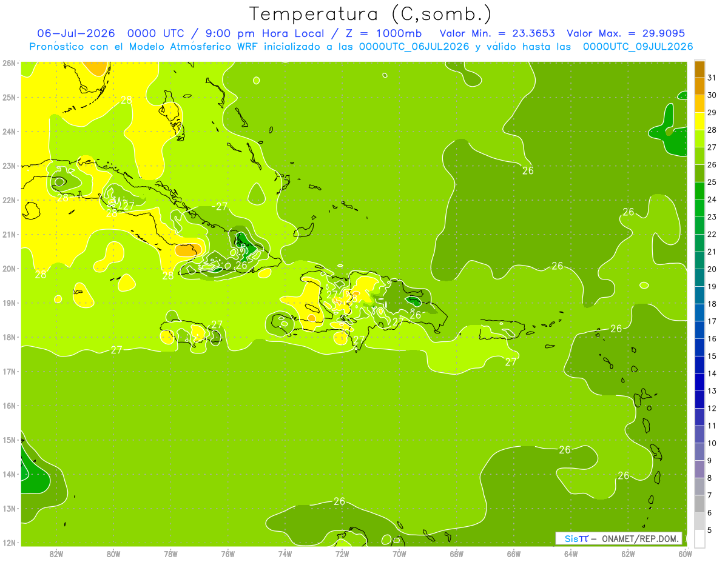Click the "12N" latitude axis label
Viewport: 728px width, 562px height.
click(8, 543)
